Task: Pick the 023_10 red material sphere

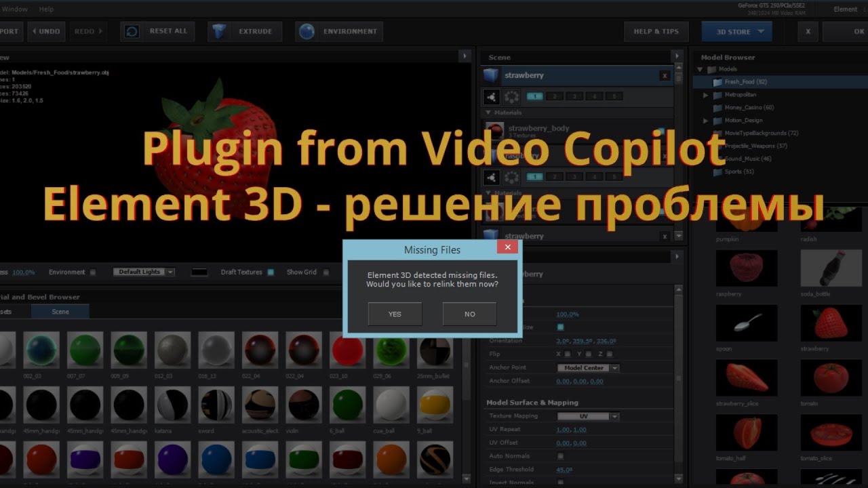Action: coord(347,350)
